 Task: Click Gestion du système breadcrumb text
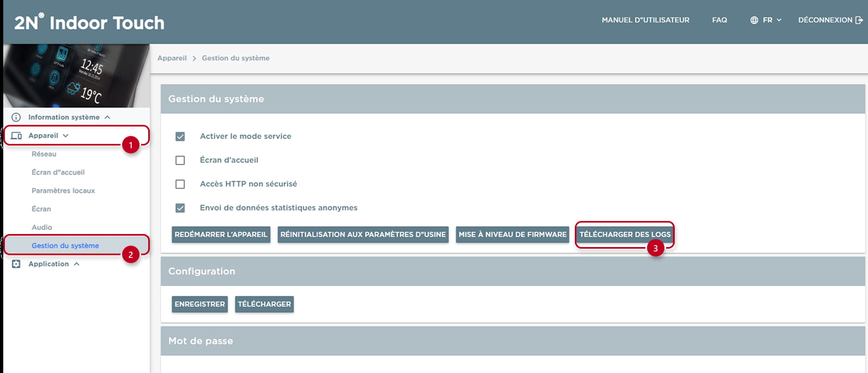(236, 58)
